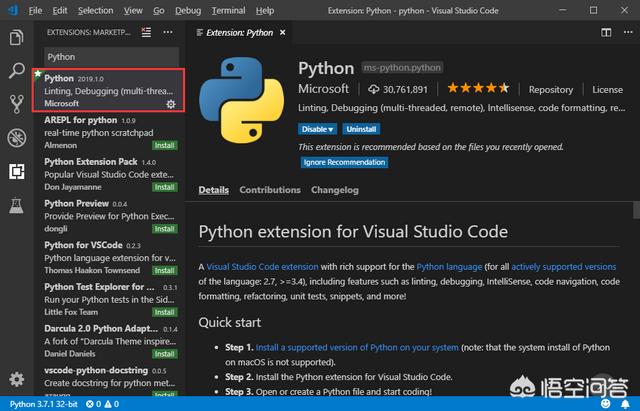Image resolution: width=640 pixels, height=411 pixels.
Task: Open the File menu
Action: coord(35,10)
